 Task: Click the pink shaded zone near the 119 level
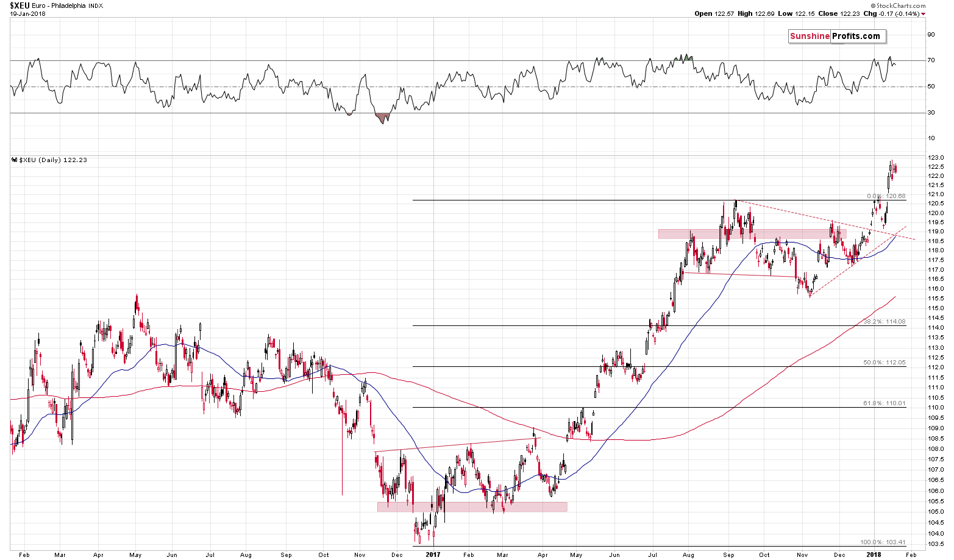(752, 233)
